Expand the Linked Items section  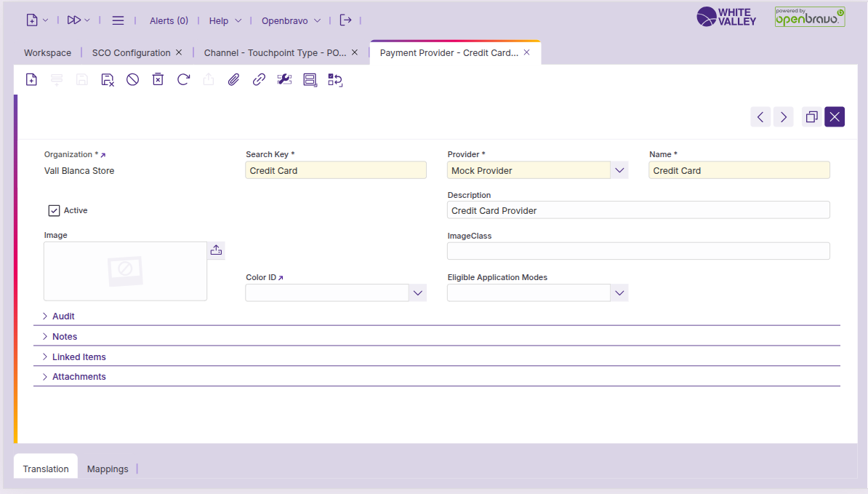[x=79, y=357]
